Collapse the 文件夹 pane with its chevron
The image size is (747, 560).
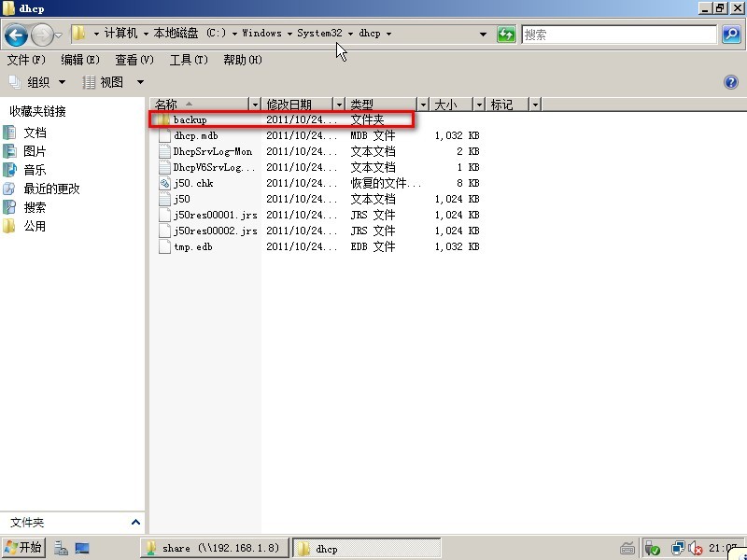pos(135,523)
